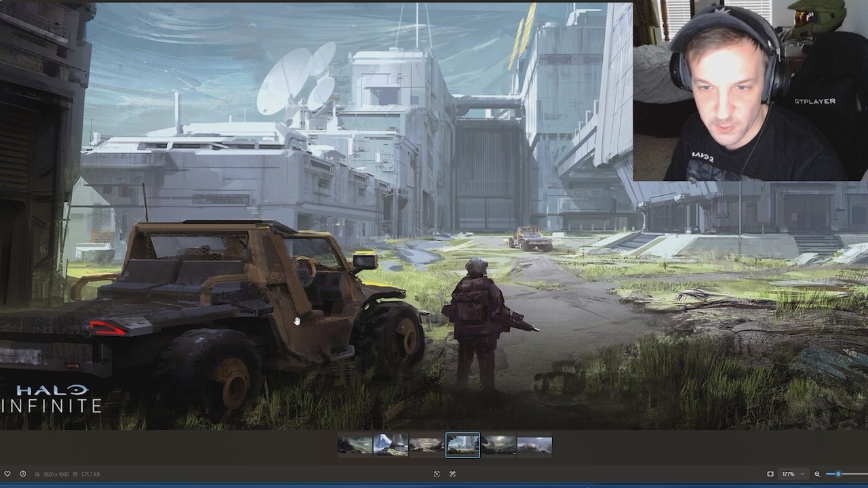Click the '571.7 KB' file size text
Image resolution: width=868 pixels, height=488 pixels.
90,474
